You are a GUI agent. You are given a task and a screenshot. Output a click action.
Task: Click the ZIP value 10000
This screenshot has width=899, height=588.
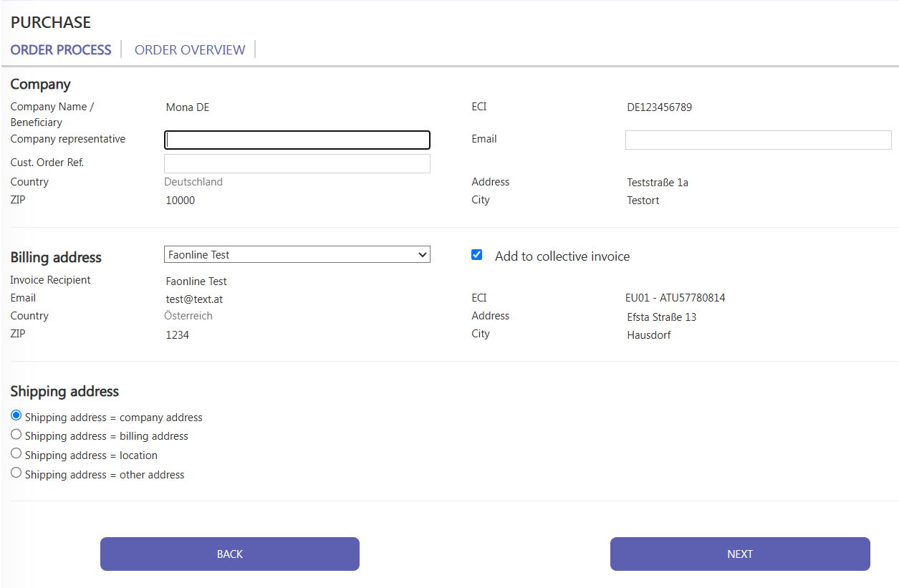tap(181, 201)
